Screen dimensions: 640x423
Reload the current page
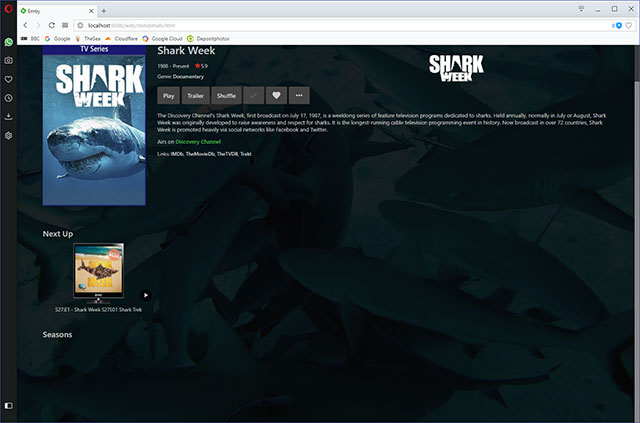tap(51, 25)
